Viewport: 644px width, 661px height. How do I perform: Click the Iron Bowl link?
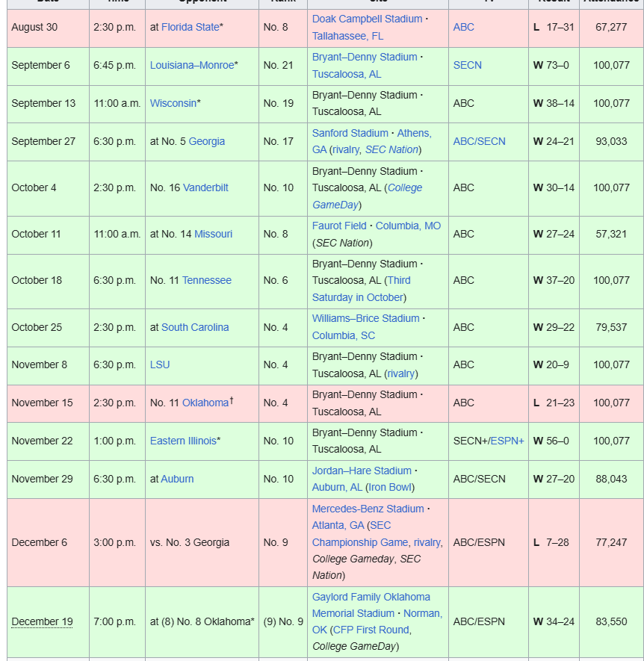(x=390, y=487)
